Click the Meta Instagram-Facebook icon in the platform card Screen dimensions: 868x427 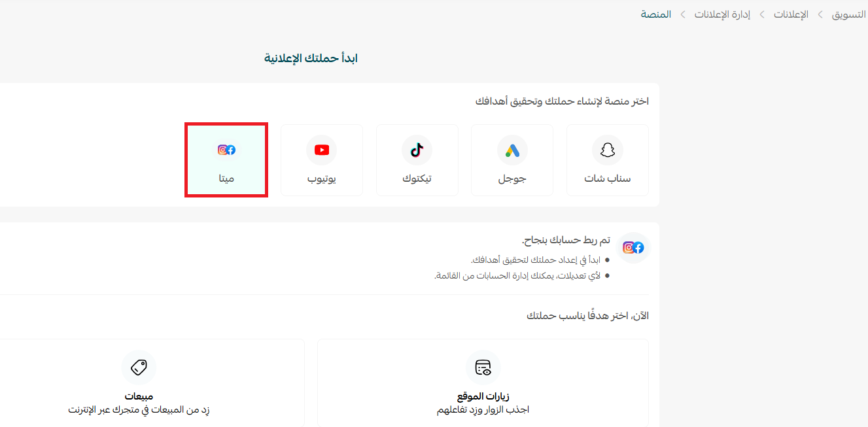click(x=226, y=150)
